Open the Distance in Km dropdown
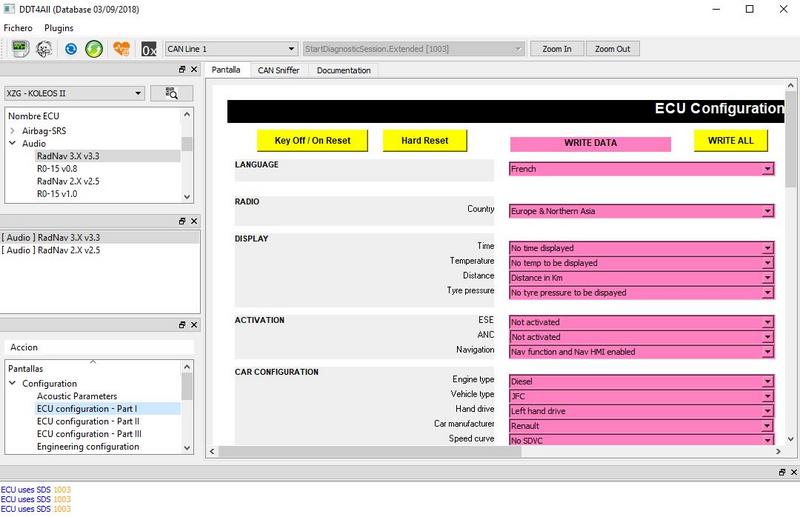The height and width of the screenshot is (517, 800). (641, 278)
